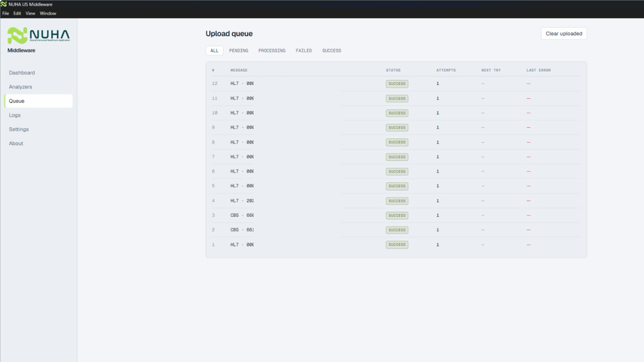Click the HL7 message in row 6
The height and width of the screenshot is (362, 644).
242,171
